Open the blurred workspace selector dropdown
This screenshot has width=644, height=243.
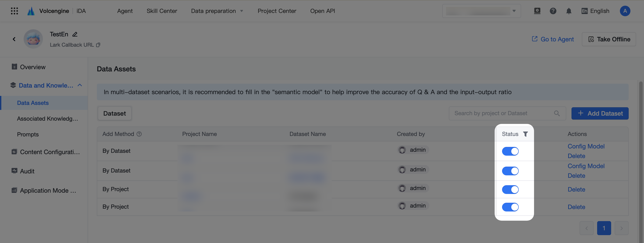tap(481, 11)
